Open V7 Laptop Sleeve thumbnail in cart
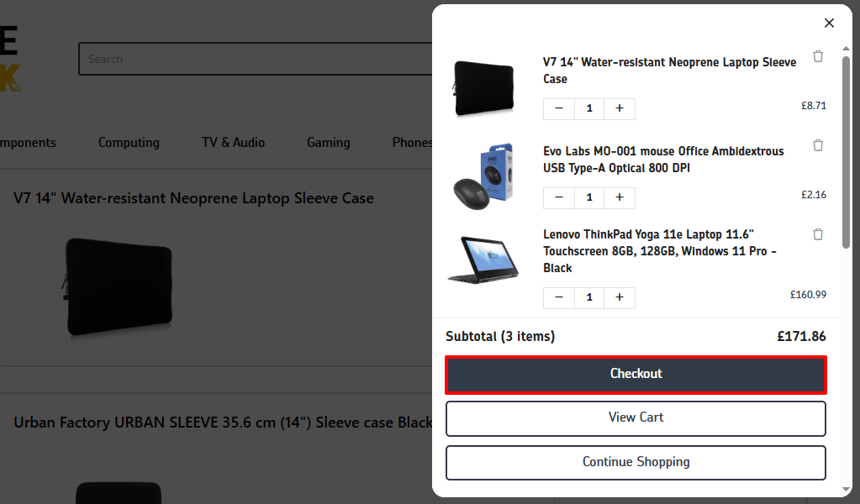The image size is (860, 504). coord(483,88)
